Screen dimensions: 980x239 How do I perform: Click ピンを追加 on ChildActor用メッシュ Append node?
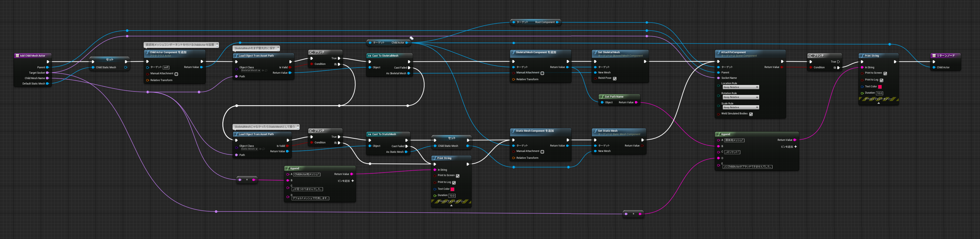click(x=346, y=181)
